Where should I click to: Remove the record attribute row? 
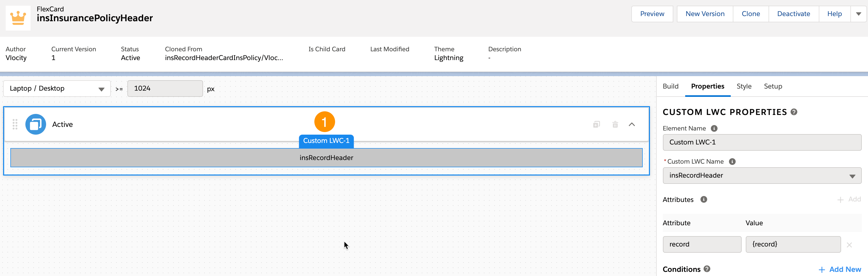coord(849,245)
